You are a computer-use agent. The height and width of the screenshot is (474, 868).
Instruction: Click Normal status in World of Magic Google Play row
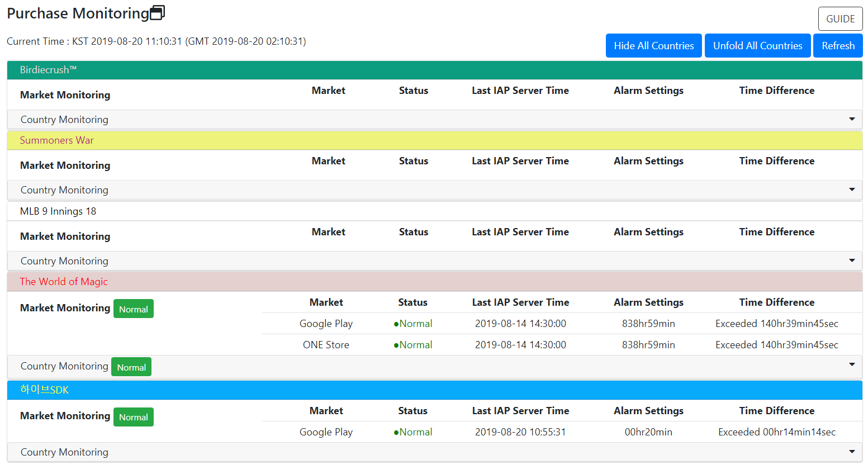(412, 324)
